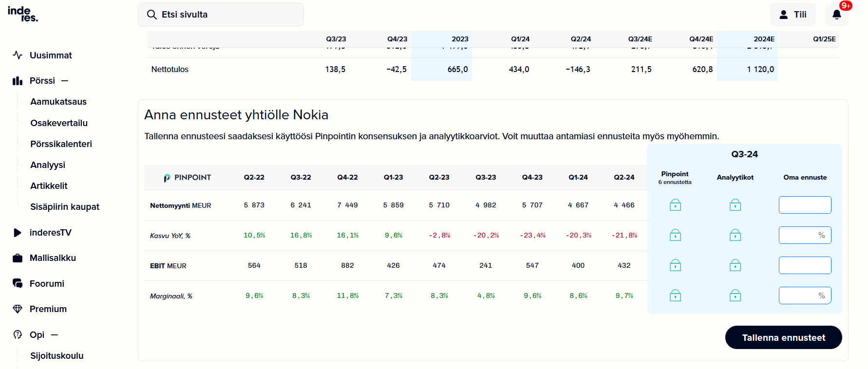Click Pinpoint lock icon for Nettomyynti

pos(675,205)
